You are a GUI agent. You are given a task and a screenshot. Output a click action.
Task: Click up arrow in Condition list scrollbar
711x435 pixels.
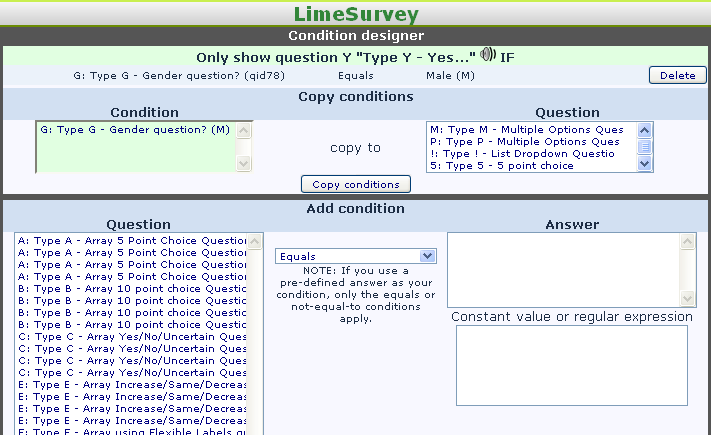245,130
